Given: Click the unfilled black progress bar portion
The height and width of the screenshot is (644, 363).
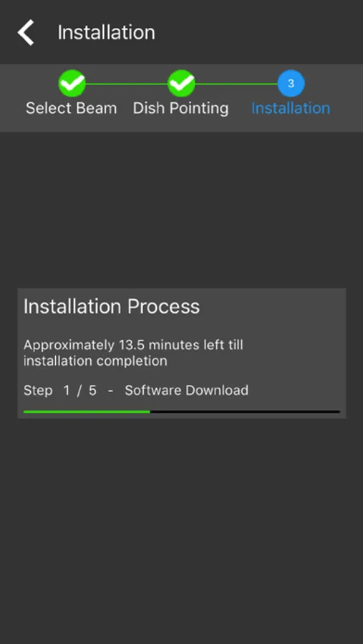Looking at the screenshot, I should tap(245, 411).
